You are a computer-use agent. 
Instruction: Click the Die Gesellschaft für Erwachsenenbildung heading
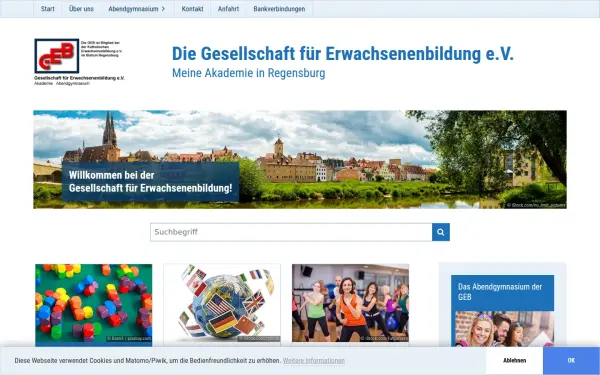click(342, 54)
